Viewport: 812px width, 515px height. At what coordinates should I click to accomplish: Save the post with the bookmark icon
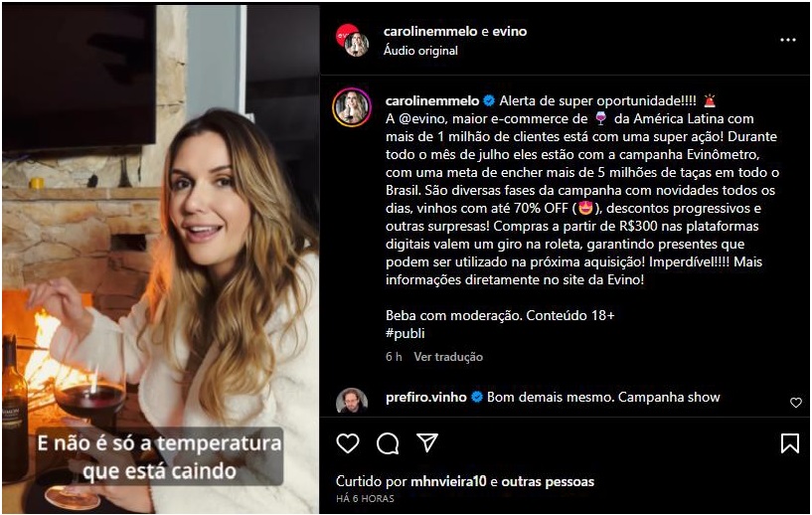[790, 443]
